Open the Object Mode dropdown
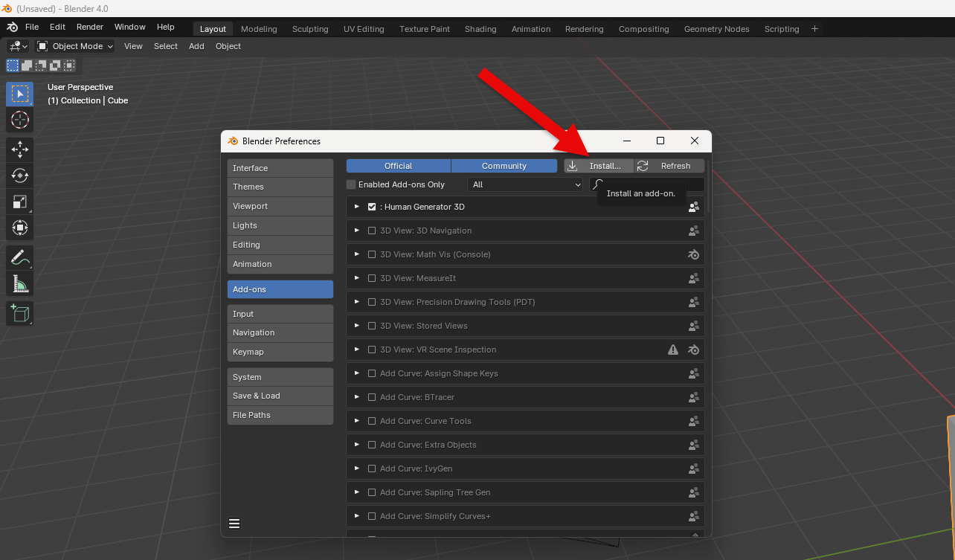The height and width of the screenshot is (560, 955). (x=75, y=46)
